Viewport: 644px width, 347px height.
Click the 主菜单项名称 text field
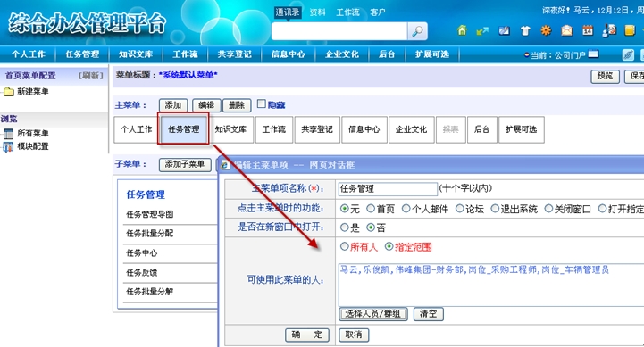click(x=388, y=189)
